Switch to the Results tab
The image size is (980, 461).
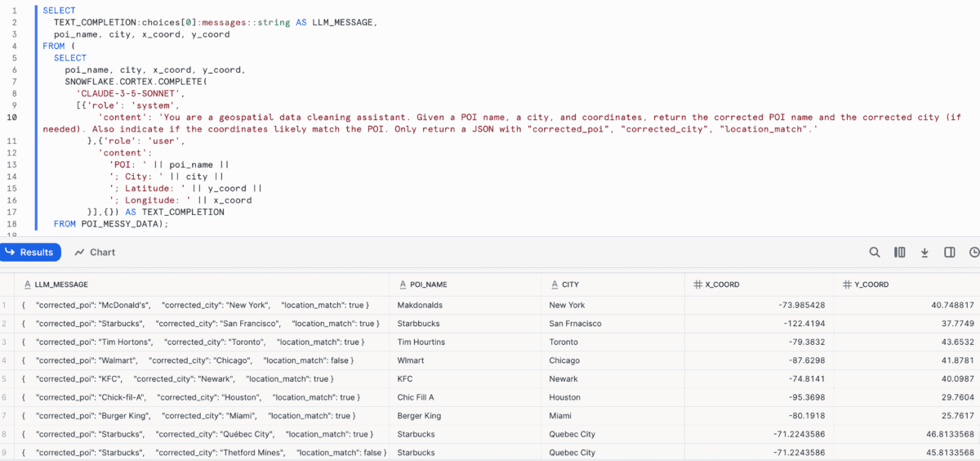[x=31, y=253]
